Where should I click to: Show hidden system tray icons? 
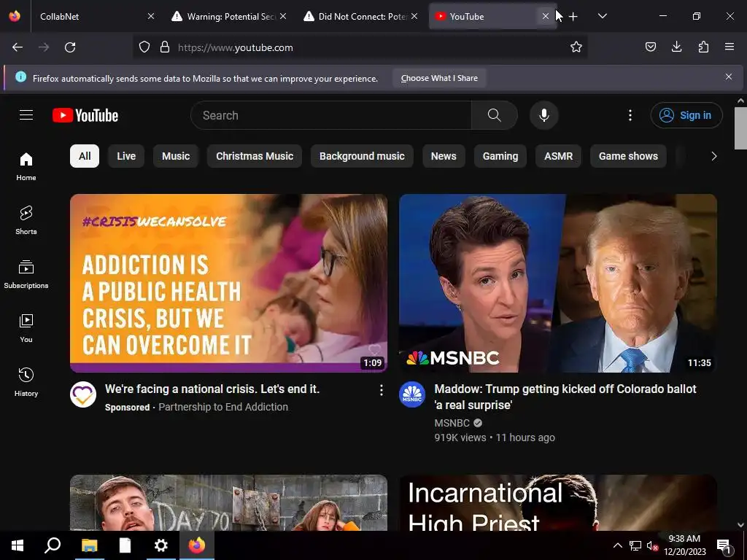[x=617, y=545]
